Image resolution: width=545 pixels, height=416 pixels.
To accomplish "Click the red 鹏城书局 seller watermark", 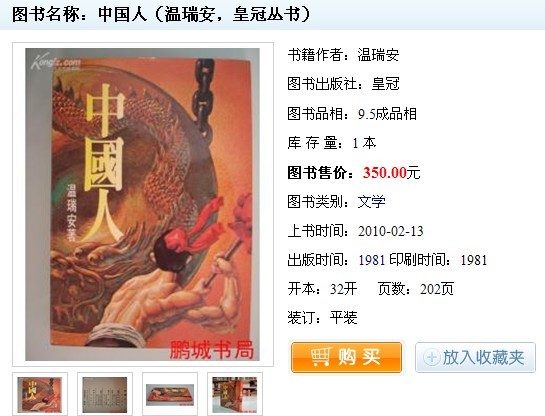I will [x=212, y=350].
